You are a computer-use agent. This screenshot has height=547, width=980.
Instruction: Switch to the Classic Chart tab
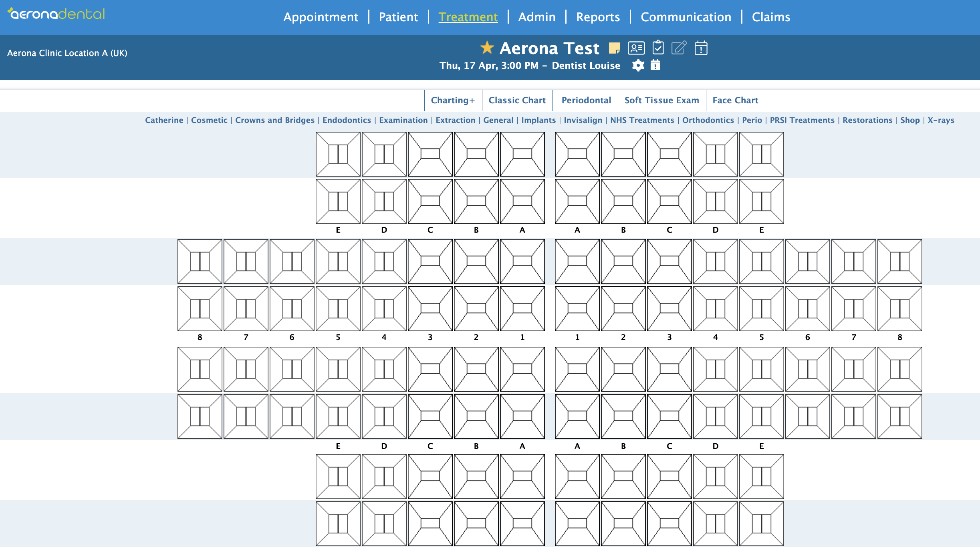point(517,100)
